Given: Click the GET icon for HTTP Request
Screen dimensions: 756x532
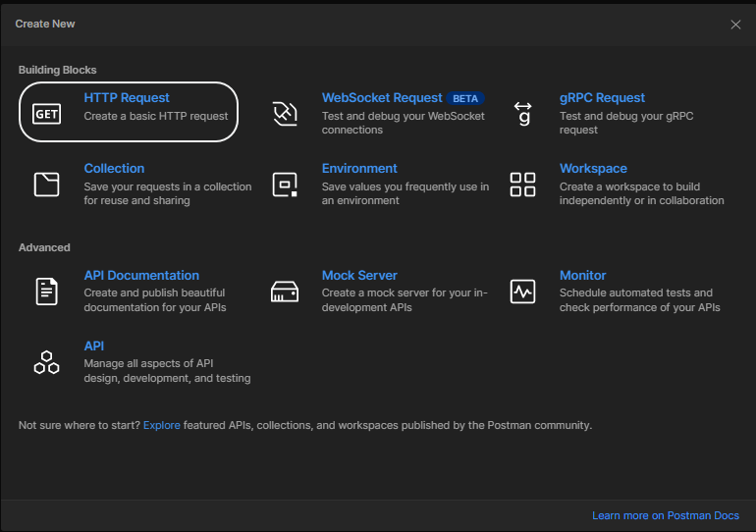Looking at the screenshot, I should tap(46, 114).
